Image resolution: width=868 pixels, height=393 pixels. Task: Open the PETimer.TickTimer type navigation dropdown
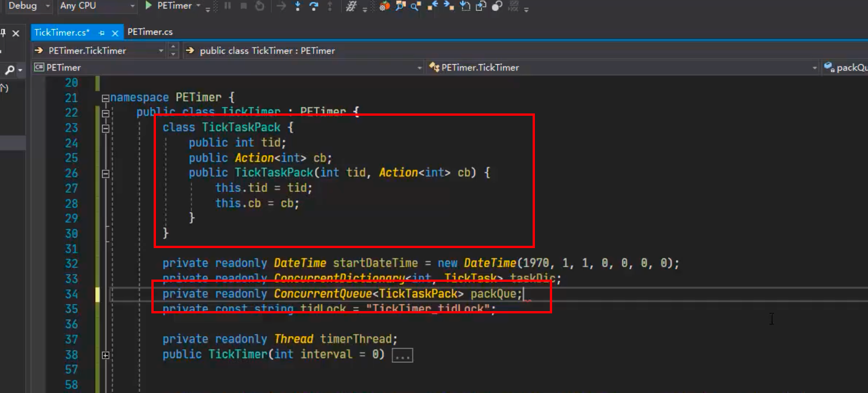[x=623, y=68]
